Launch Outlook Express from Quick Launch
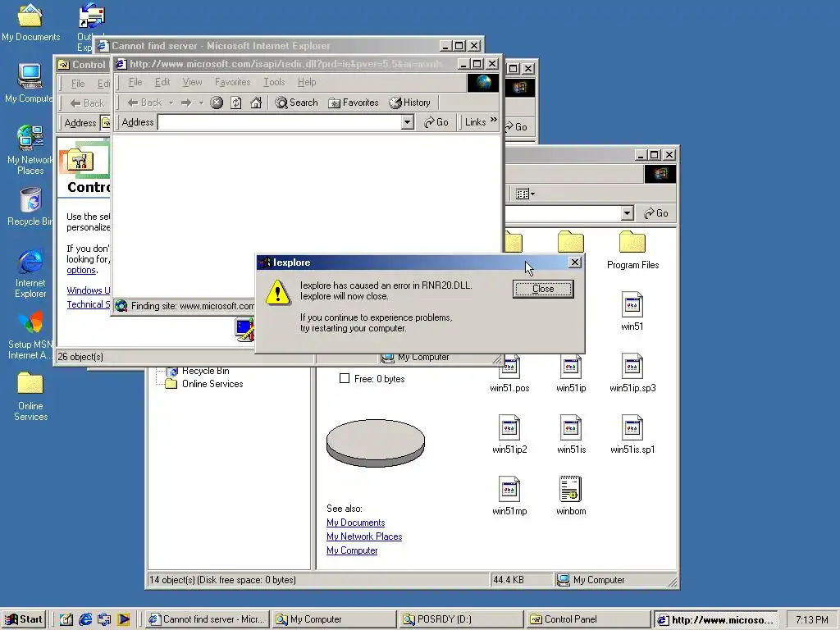 (x=104, y=619)
